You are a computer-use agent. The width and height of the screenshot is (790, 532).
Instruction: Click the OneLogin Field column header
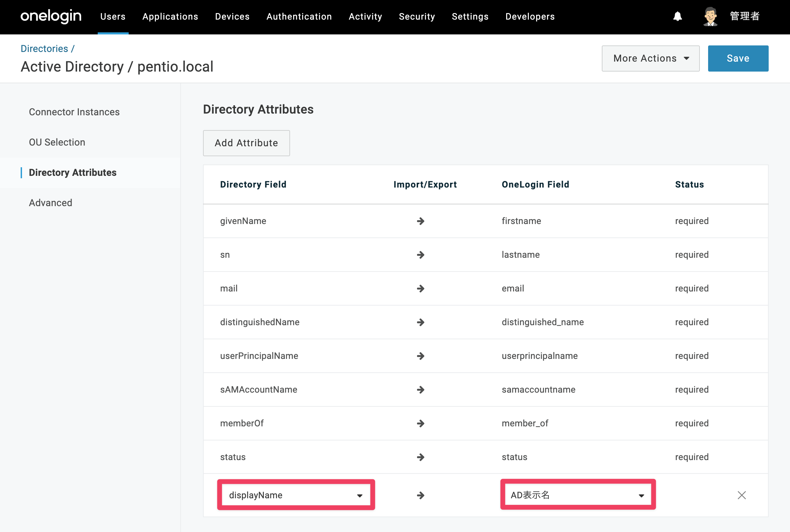click(x=535, y=185)
